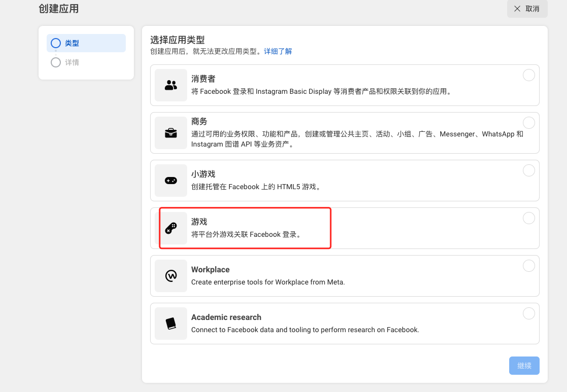Click the 创建应用 page title

[59, 9]
